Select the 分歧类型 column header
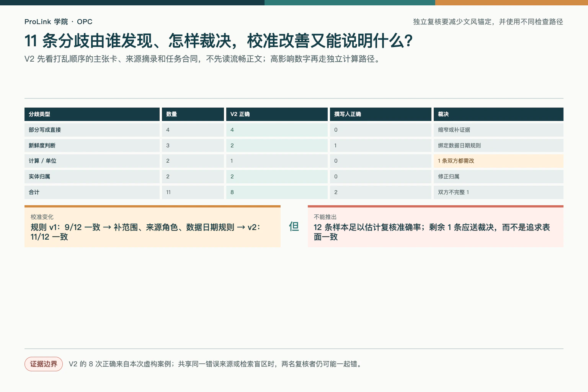This screenshot has height=392, width=588. (92, 114)
